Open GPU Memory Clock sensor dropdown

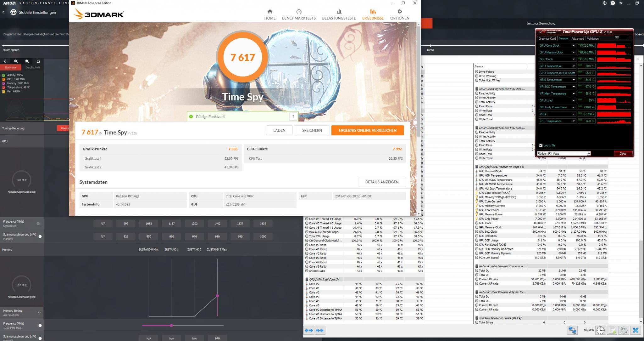point(574,53)
